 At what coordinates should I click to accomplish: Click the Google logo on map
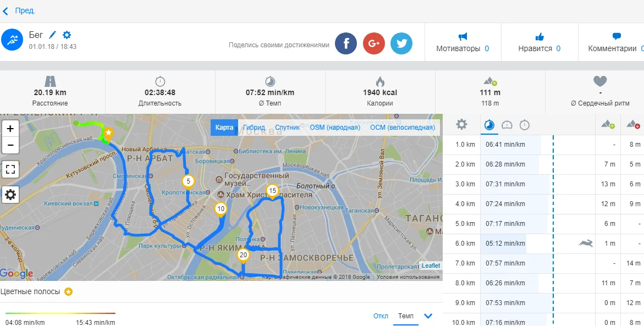point(16,273)
